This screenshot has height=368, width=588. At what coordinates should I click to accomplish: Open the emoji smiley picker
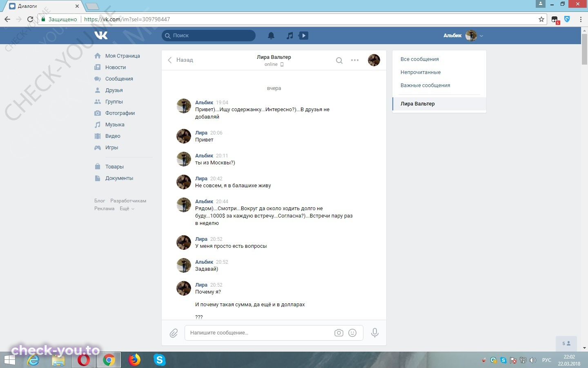click(x=352, y=333)
